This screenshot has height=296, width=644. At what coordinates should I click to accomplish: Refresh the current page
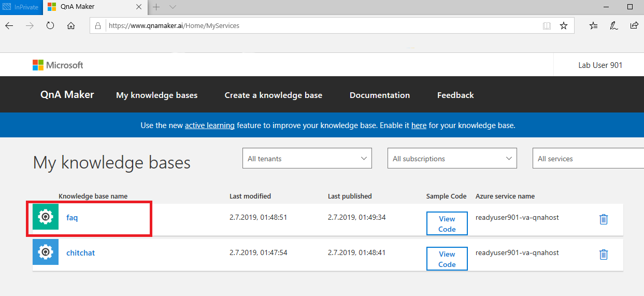[x=50, y=25]
